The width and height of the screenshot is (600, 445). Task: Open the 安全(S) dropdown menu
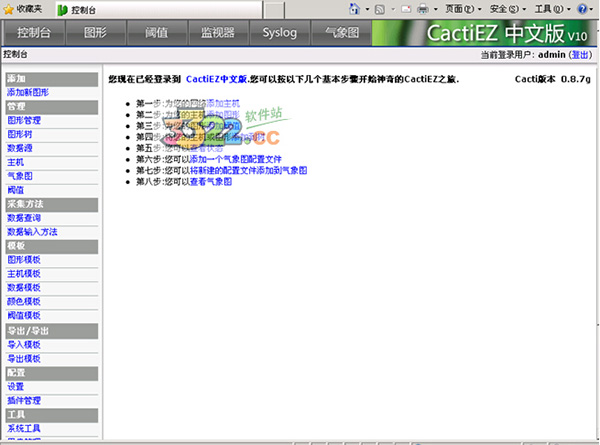[505, 9]
